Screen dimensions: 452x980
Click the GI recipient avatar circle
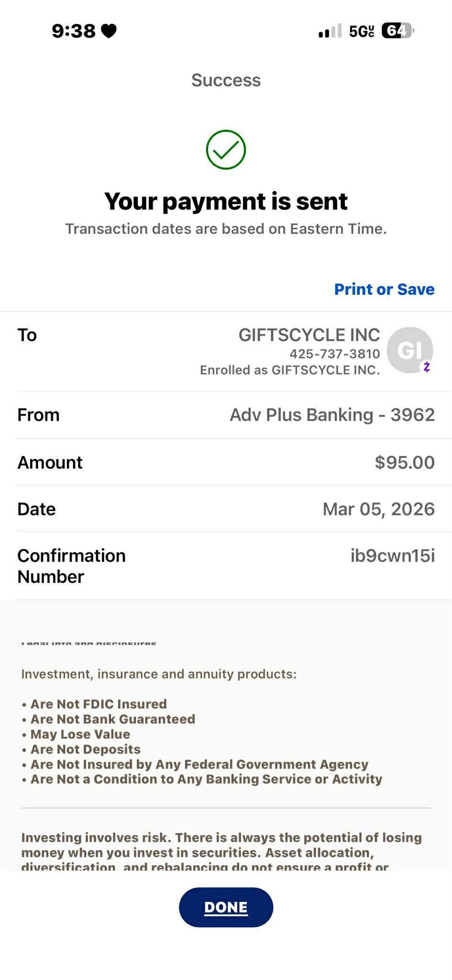tap(409, 349)
